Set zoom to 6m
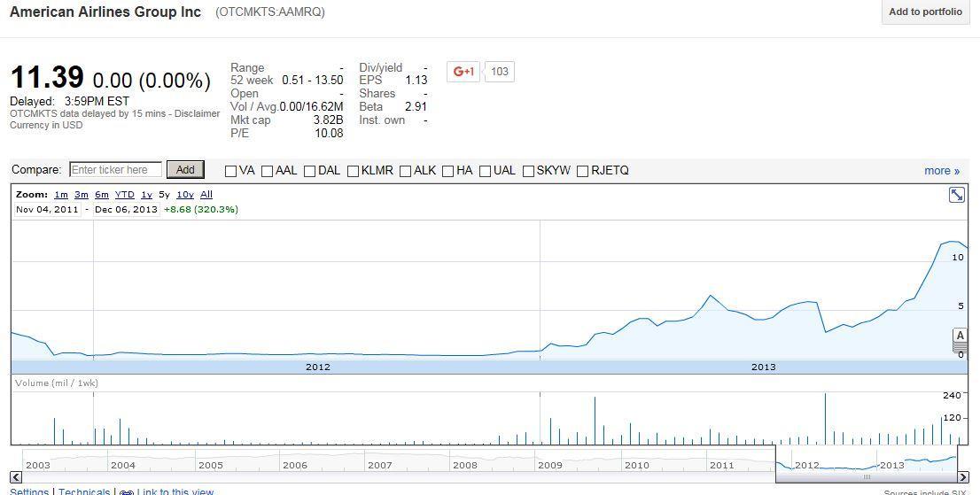Image resolution: width=980 pixels, height=495 pixels. 102,195
